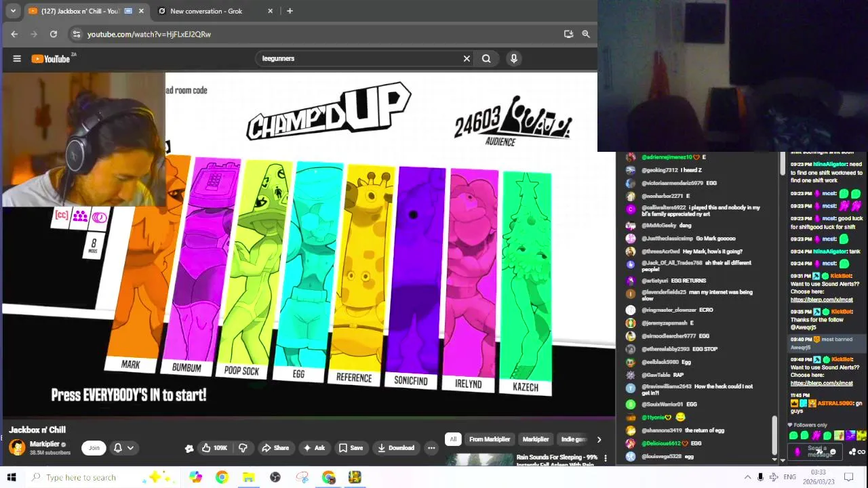Open the zoom magnifier in address bar
Screen dimensions: 868x488
click(x=586, y=34)
